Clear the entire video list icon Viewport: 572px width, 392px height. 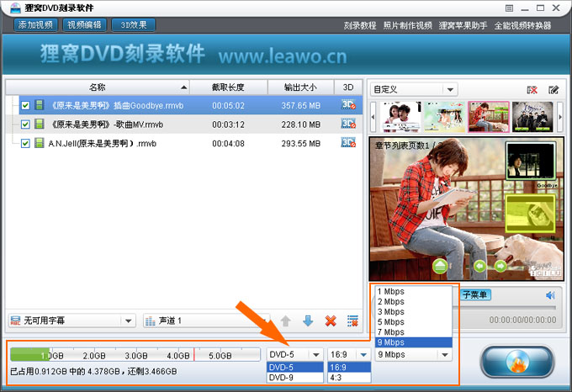[x=352, y=320]
